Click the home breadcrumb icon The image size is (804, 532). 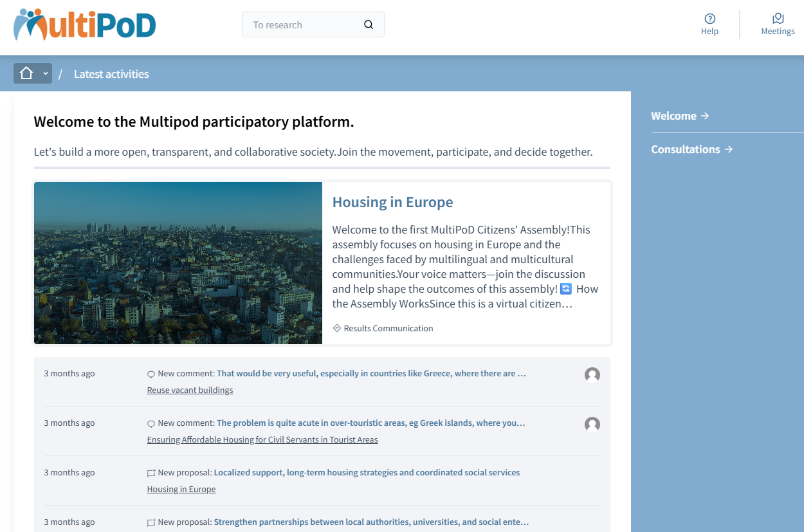26,73
